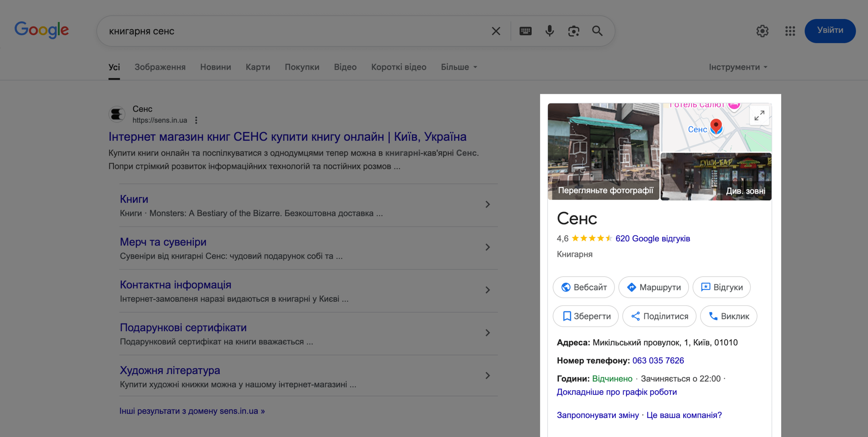Viewport: 868px width, 437px height.
Task: Open Відгуки button in business panel
Action: click(722, 287)
